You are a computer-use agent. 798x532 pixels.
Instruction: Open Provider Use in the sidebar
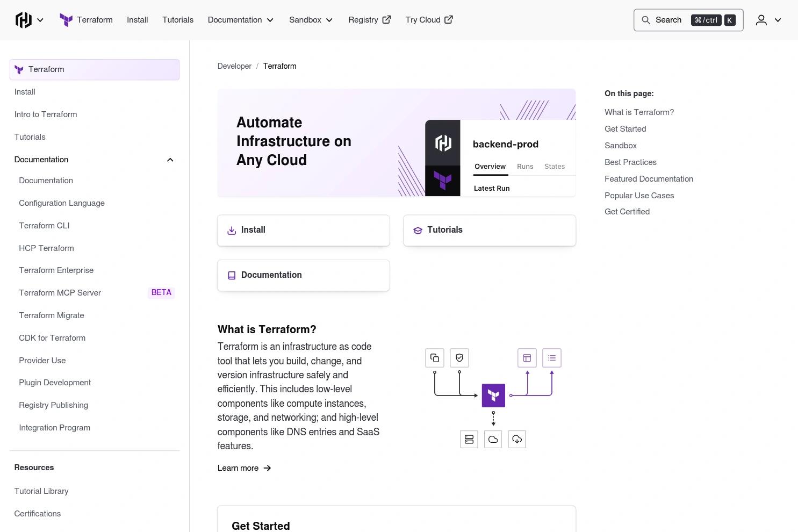click(x=42, y=361)
